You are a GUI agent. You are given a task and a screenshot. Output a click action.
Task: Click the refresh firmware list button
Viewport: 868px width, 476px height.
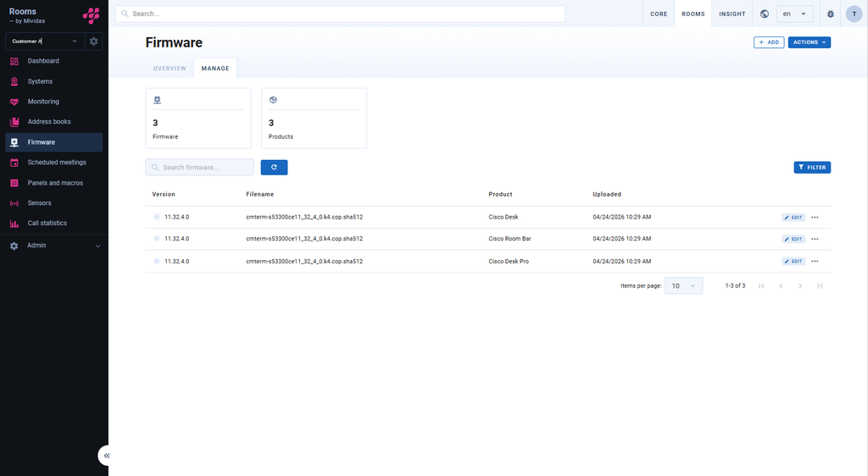click(x=274, y=168)
